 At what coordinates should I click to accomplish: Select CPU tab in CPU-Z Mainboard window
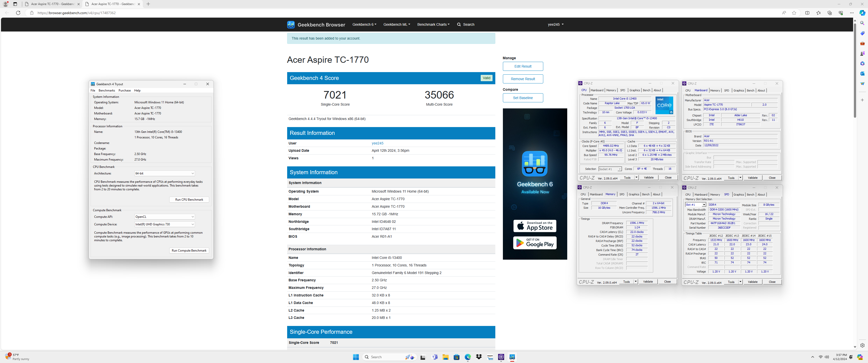(x=688, y=90)
